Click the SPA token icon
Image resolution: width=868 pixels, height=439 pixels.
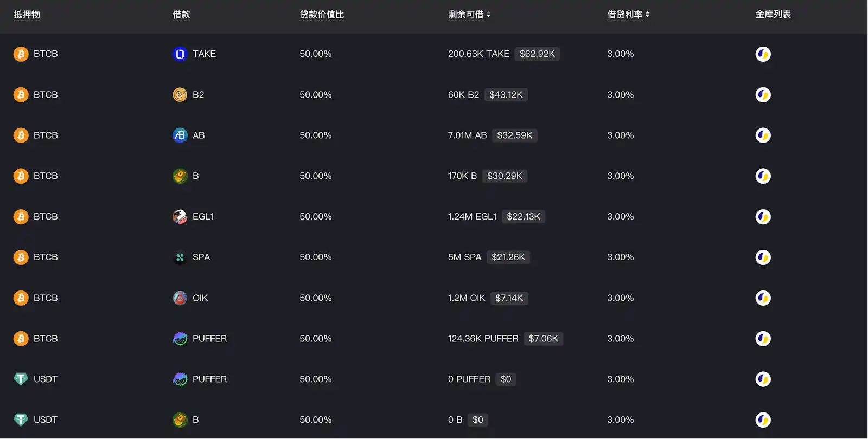[180, 257]
